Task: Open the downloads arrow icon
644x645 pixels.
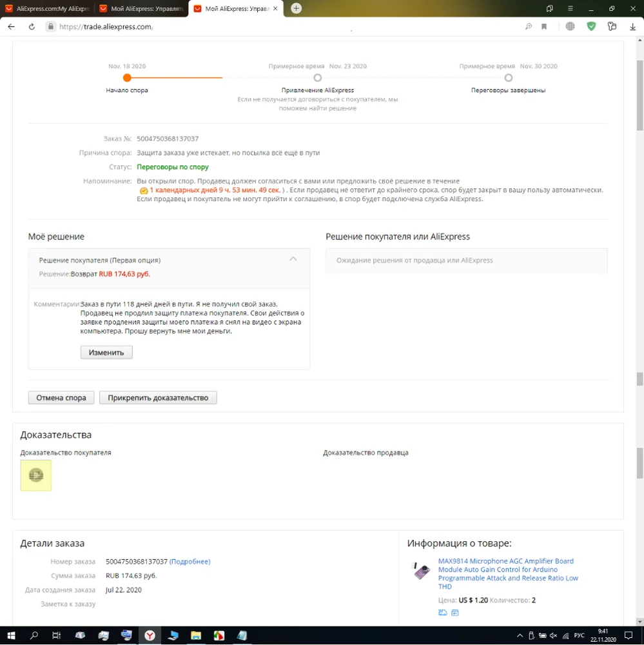Action: tap(632, 26)
